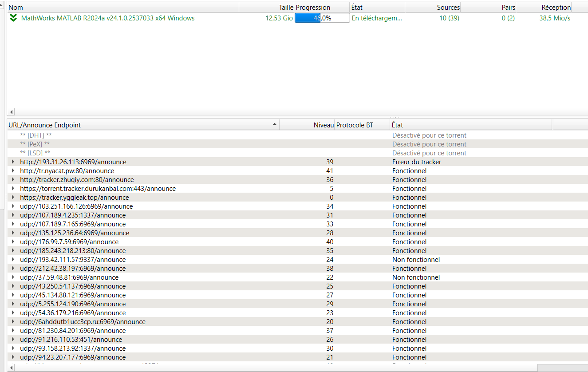This screenshot has height=372, width=588.
Task: Expand the tracker.yggleak.top tracker entry
Action: [x=13, y=198]
